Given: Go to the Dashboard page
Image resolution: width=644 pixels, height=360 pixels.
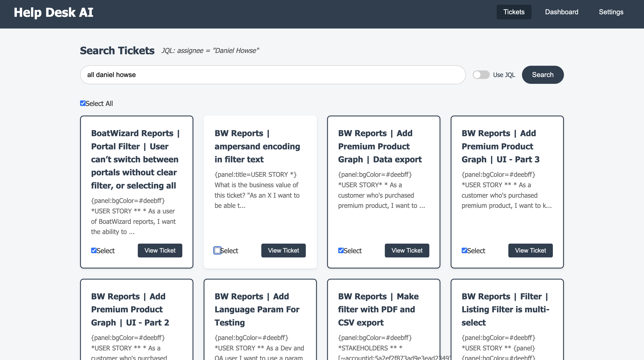Looking at the screenshot, I should click(561, 12).
